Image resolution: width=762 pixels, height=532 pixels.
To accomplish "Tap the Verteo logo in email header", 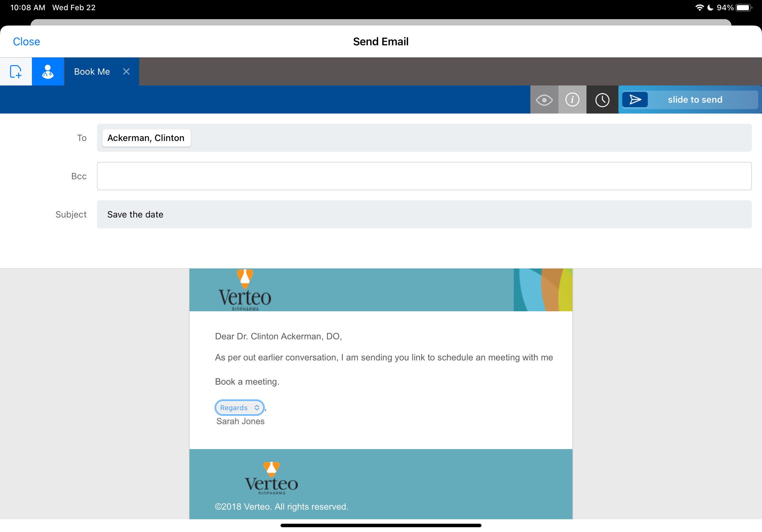I will (x=245, y=291).
